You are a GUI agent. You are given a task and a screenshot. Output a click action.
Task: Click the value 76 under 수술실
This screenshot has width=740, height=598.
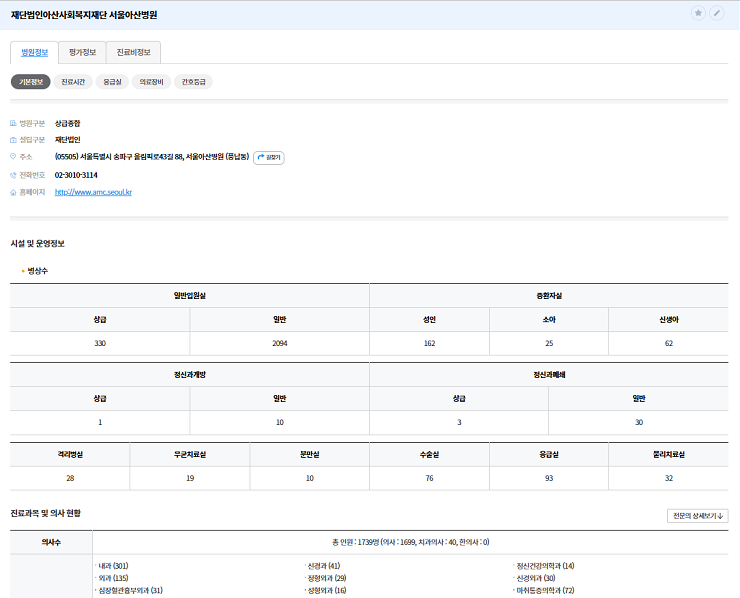coord(429,478)
